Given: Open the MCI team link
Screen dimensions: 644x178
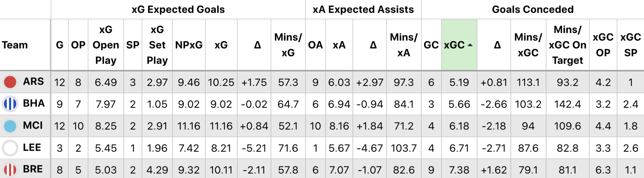Looking at the screenshot, I should click(x=33, y=126).
